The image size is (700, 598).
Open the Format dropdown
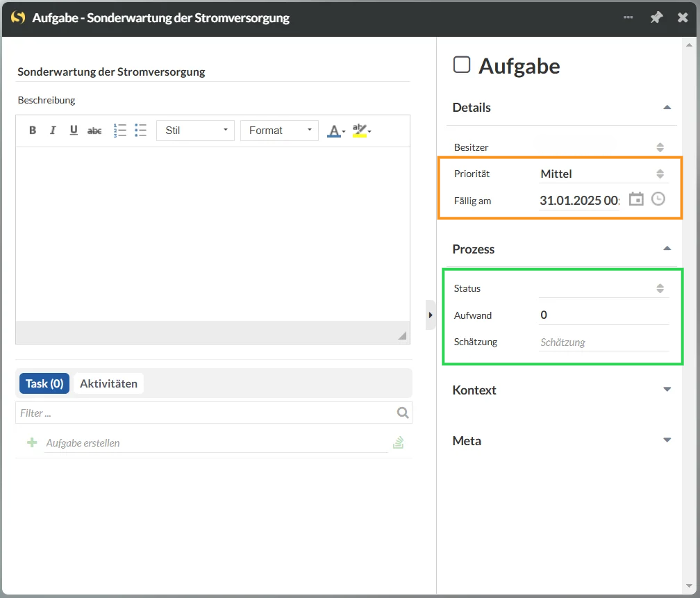279,131
